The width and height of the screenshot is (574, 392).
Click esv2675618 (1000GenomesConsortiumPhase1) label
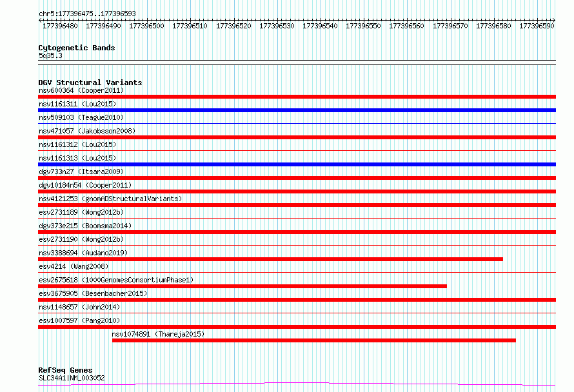point(116,280)
